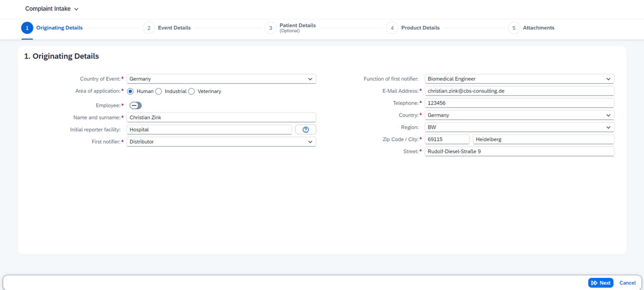Viewport: 644px width, 290px height.
Task: Click the Next button
Action: point(601,282)
